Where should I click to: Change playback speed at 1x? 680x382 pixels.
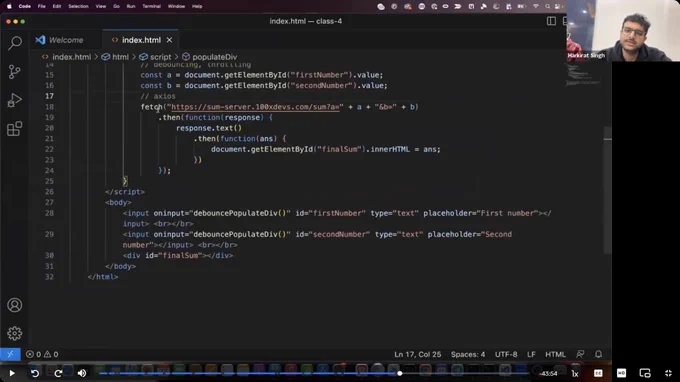point(575,373)
